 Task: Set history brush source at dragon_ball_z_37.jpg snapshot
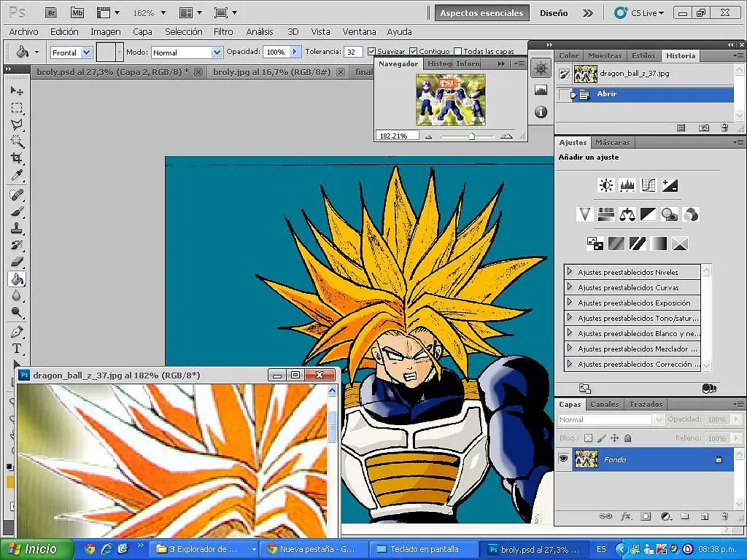coord(564,74)
